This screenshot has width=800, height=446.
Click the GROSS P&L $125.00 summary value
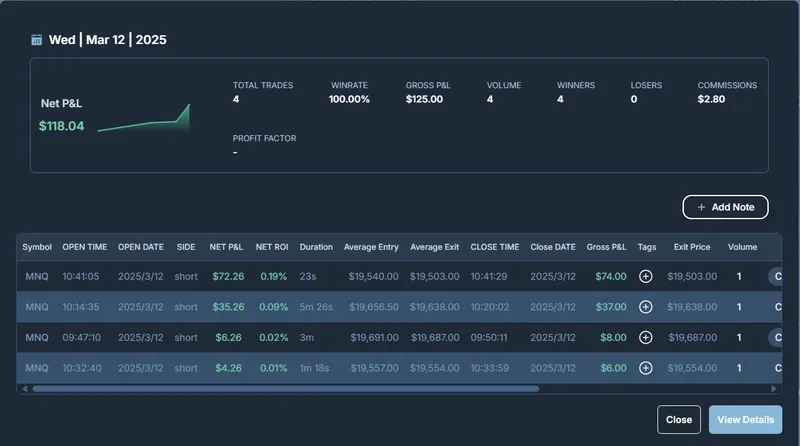pyautogui.click(x=424, y=99)
